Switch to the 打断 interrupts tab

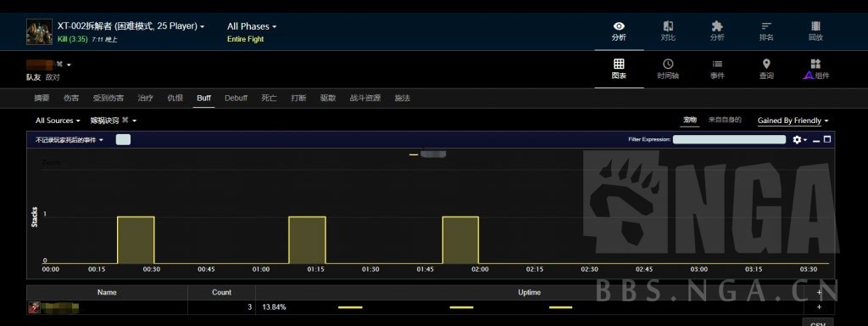pos(298,98)
